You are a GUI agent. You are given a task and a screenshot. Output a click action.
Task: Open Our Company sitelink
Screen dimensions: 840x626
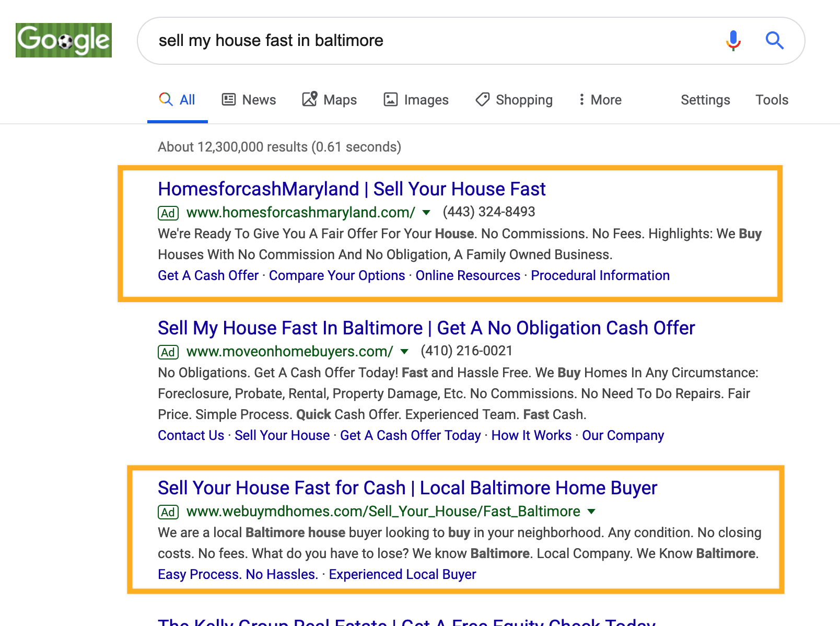click(x=623, y=435)
